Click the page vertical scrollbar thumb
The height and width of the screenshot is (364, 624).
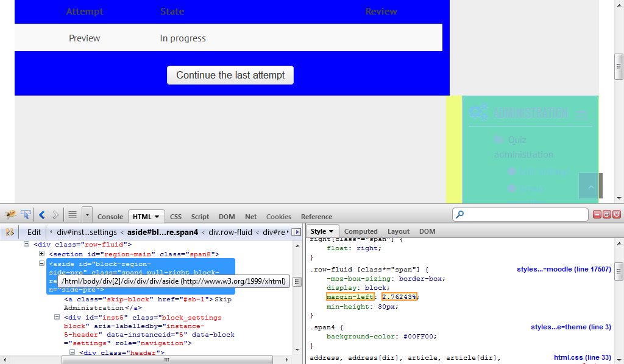[619, 66]
